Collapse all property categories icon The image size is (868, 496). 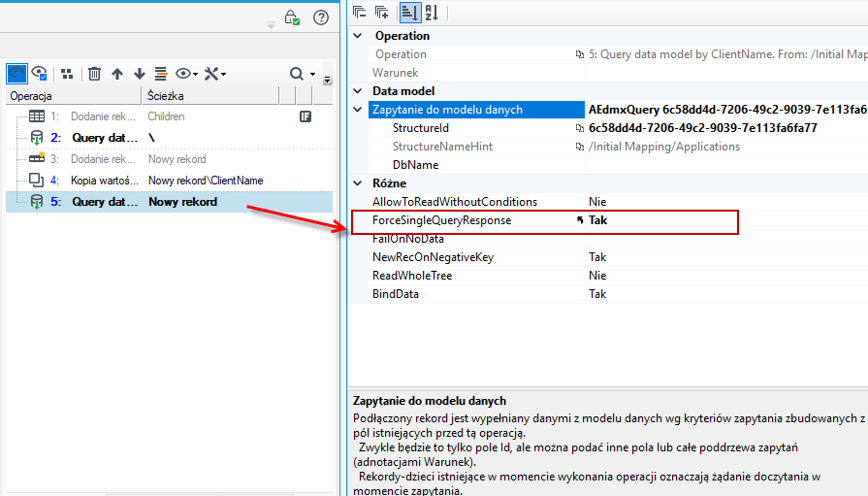[360, 13]
